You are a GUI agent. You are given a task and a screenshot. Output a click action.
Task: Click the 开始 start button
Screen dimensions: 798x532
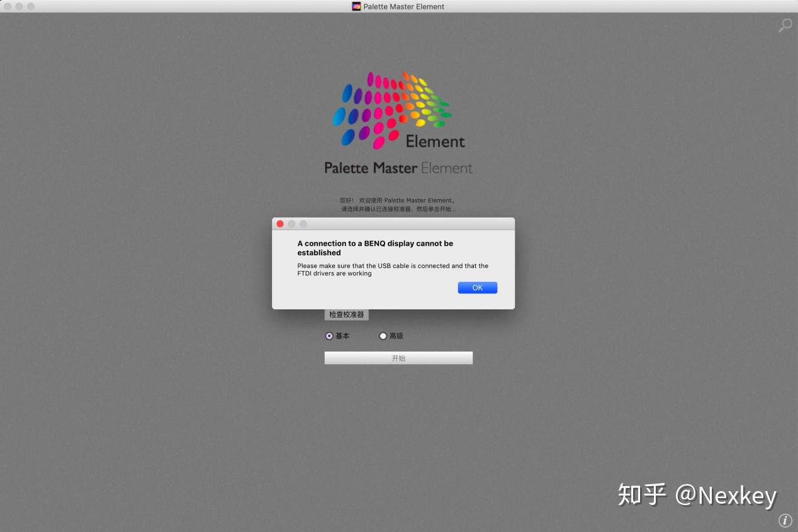(x=398, y=358)
